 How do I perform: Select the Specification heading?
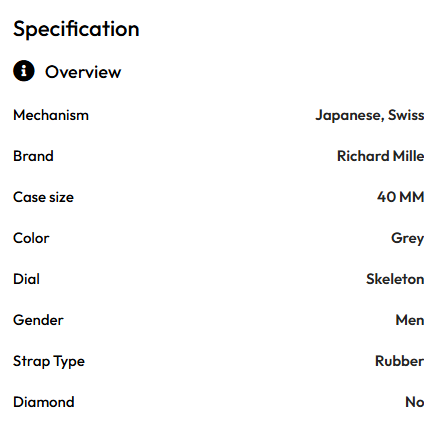(x=76, y=29)
